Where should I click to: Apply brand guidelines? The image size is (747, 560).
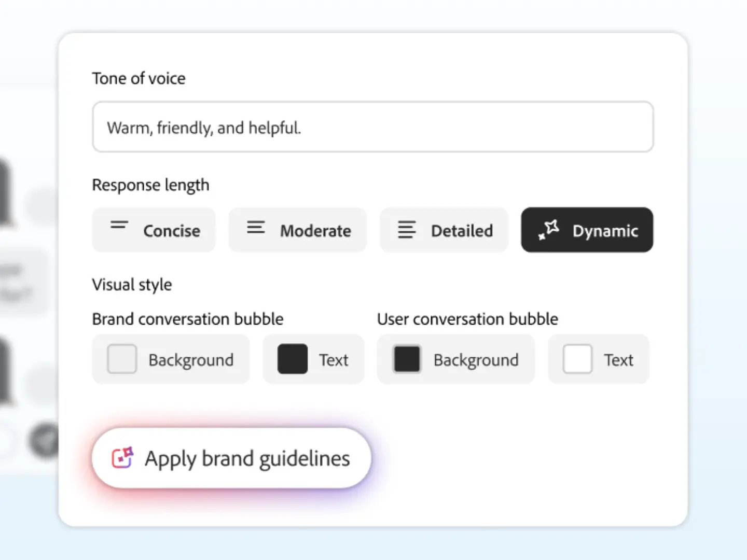[x=231, y=458]
